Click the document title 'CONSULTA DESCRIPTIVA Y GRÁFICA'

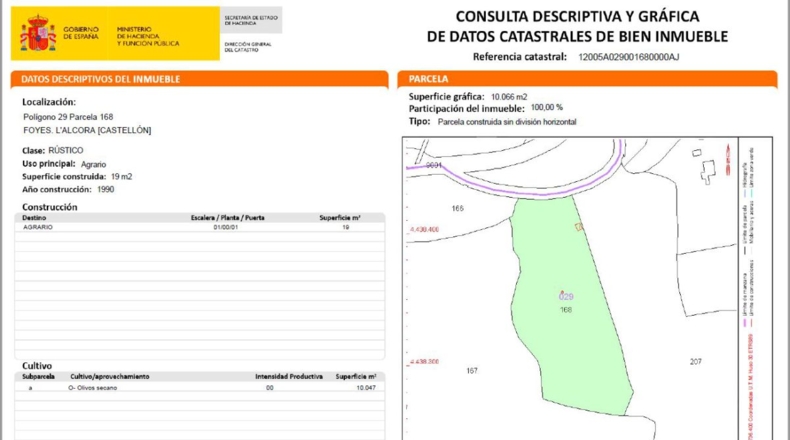coord(577,17)
